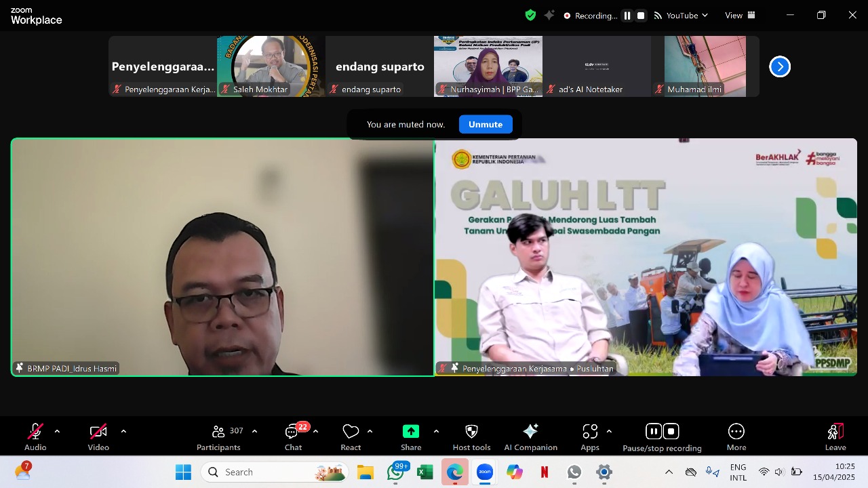The image size is (868, 488).
Task: Open the Chat panel
Action: click(x=293, y=437)
